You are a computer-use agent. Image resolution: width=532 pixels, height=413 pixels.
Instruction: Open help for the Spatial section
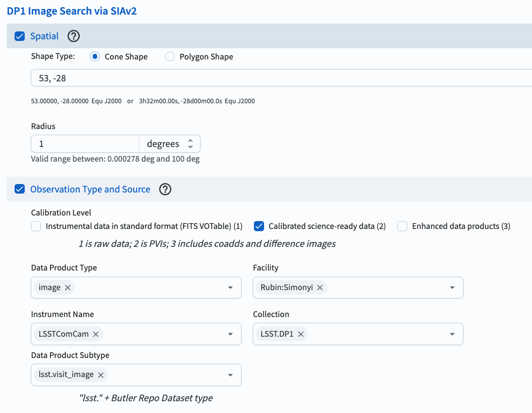click(x=73, y=36)
